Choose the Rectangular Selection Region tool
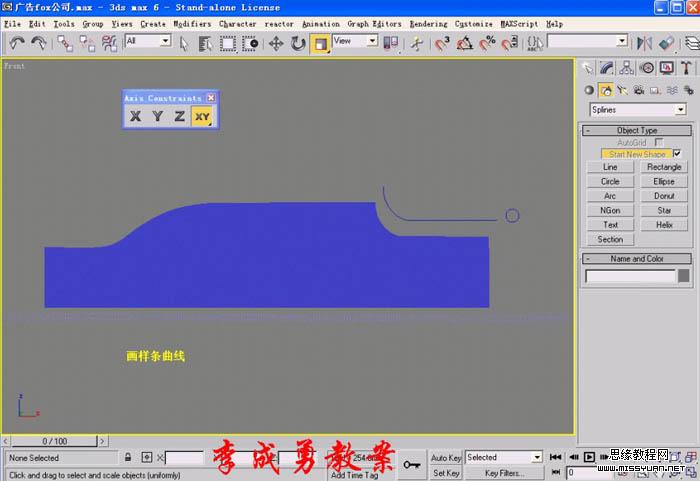Viewport: 700px width, 481px height. [228, 44]
